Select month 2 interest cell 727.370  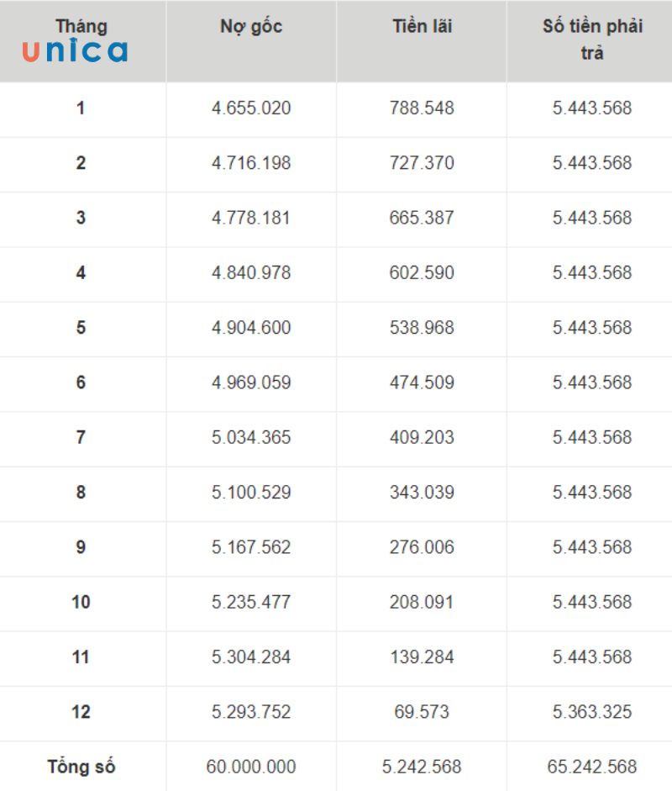422,163
